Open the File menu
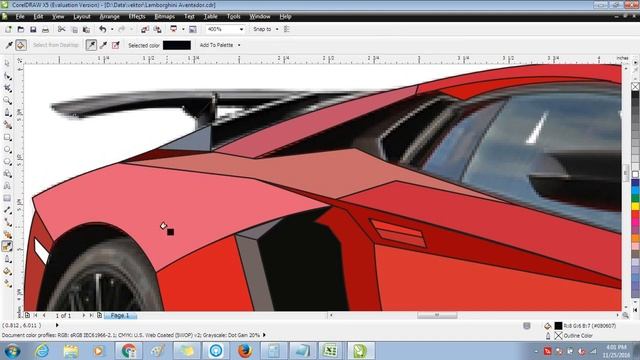The height and width of the screenshot is (360, 640). point(20,17)
